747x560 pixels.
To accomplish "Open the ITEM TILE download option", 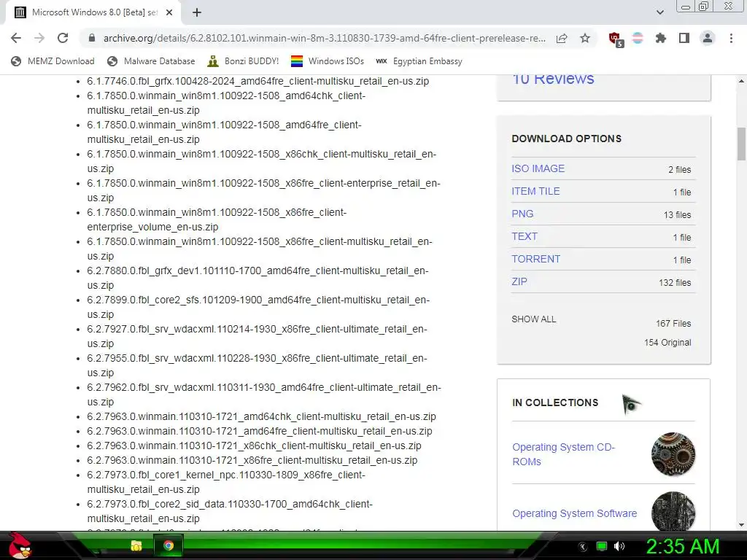I will pos(535,191).
